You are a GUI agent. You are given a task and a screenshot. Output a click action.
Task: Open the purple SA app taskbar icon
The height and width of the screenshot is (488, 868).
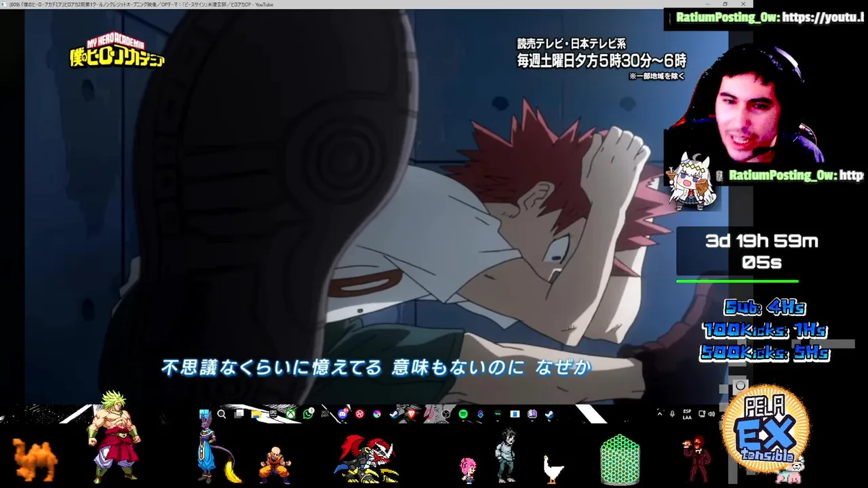(532, 414)
